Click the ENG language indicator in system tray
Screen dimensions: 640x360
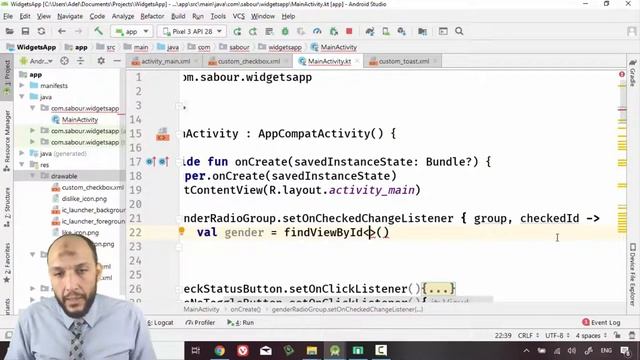click(x=606, y=351)
